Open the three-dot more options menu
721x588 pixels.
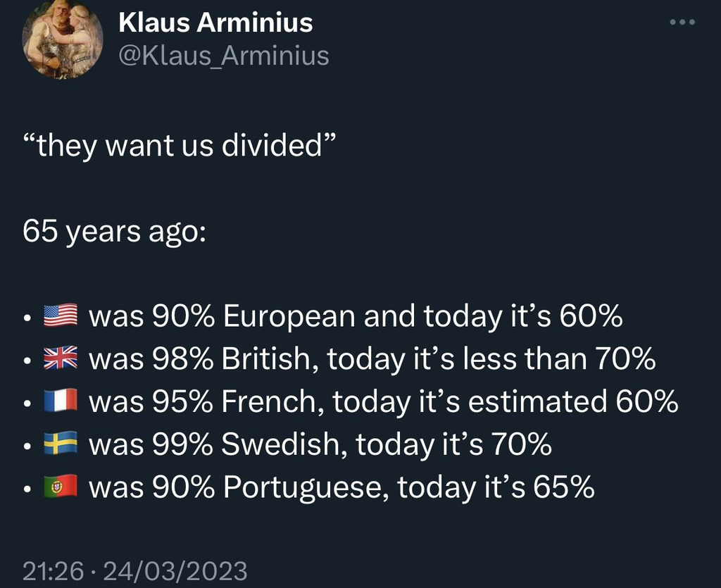[x=682, y=23]
